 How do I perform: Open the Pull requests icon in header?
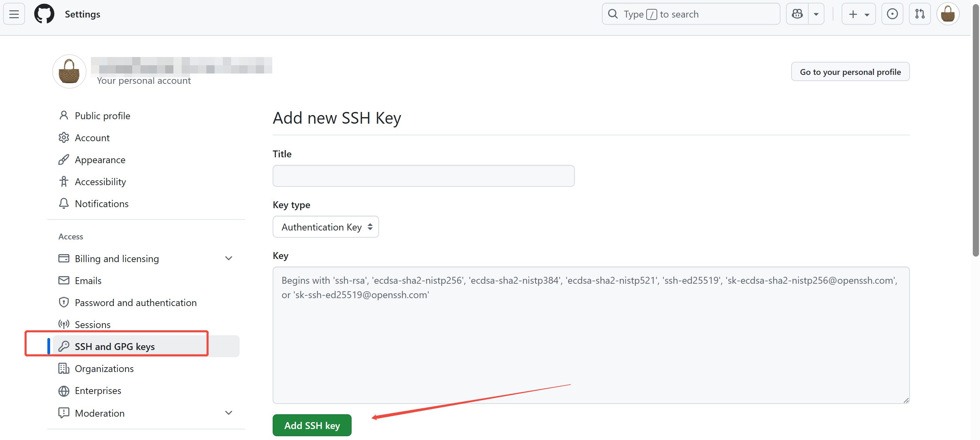click(920, 14)
